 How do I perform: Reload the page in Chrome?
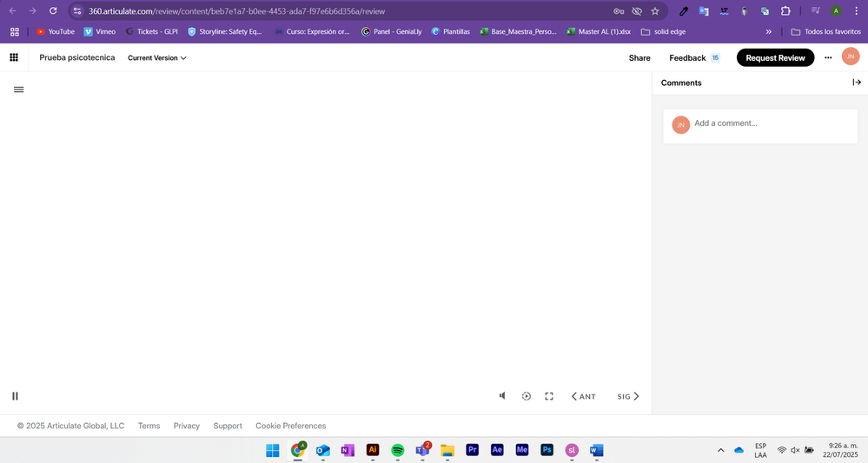tap(53, 11)
